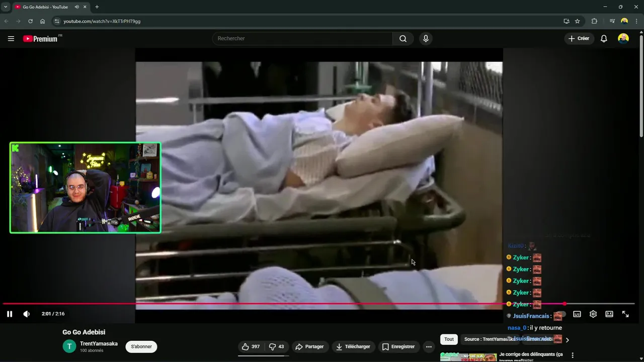This screenshot has height=362, width=644.
Task: Bookmark this page with star icon
Action: coord(578,21)
